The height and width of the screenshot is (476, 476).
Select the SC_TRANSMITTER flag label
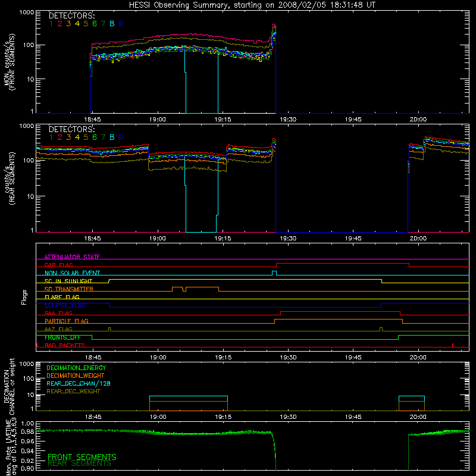tap(69, 289)
